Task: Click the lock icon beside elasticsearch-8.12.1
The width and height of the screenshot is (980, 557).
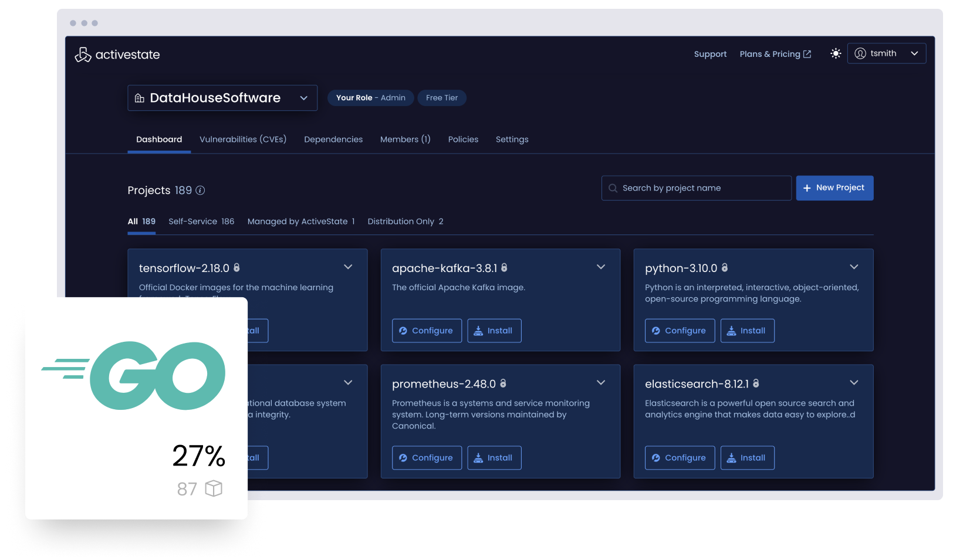Action: pyautogui.click(x=756, y=383)
